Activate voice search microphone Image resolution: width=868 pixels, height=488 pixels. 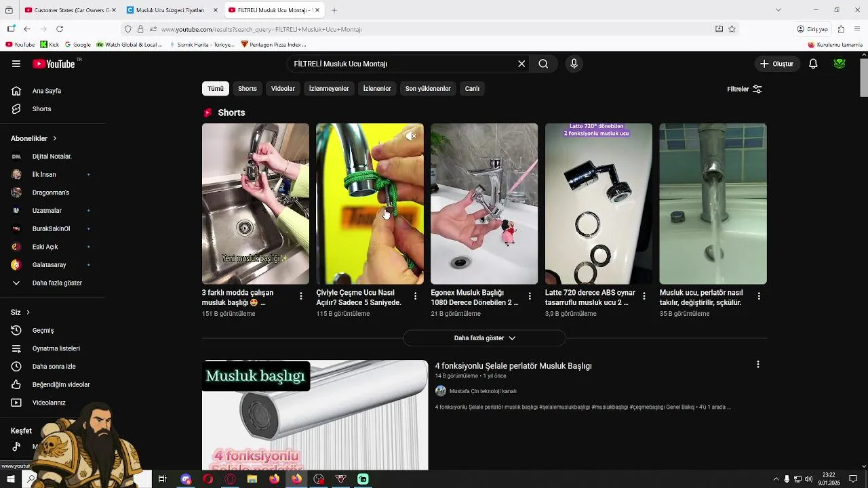[574, 64]
